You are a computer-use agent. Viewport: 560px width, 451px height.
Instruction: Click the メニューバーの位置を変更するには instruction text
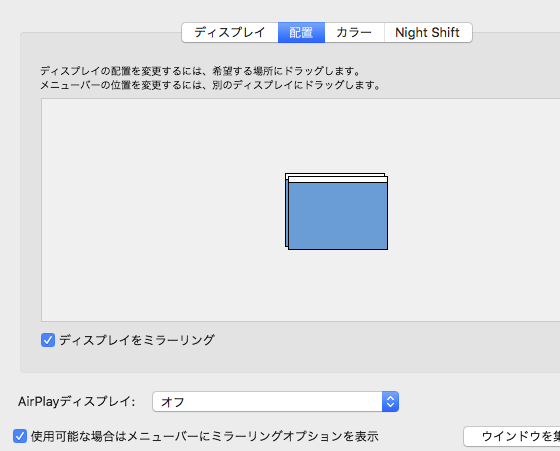click(x=210, y=85)
